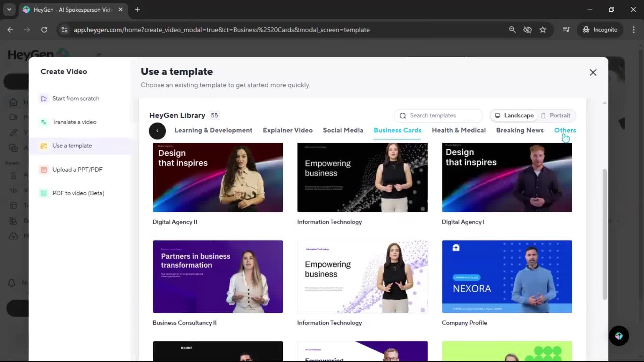
Task: Bookmark page with star icon
Action: [x=543, y=30]
